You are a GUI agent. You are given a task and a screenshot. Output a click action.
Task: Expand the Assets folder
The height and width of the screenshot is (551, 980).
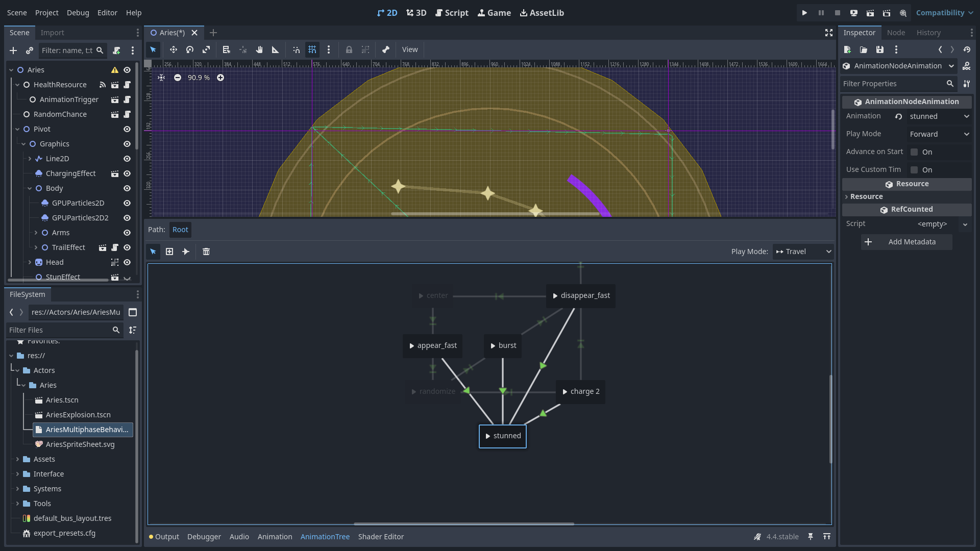[17, 459]
